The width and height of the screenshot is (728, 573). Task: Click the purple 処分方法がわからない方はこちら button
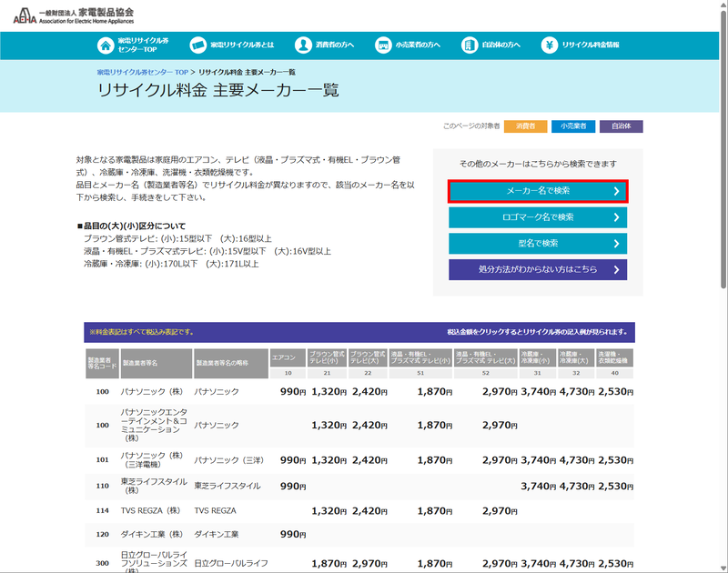point(537,268)
